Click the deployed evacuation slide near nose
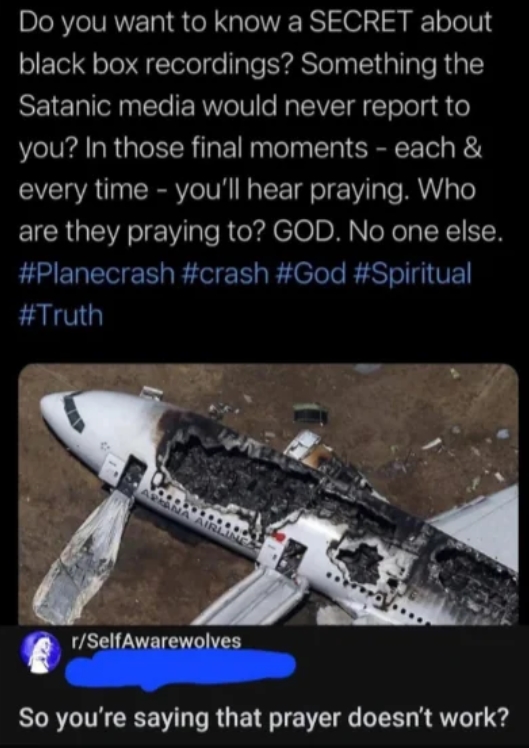This screenshot has width=529, height=748. pyautogui.click(x=83, y=556)
